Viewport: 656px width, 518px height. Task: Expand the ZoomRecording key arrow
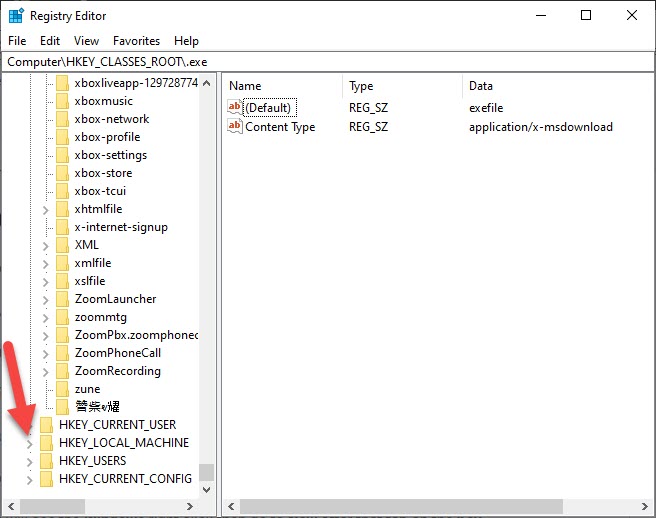pyautogui.click(x=46, y=371)
